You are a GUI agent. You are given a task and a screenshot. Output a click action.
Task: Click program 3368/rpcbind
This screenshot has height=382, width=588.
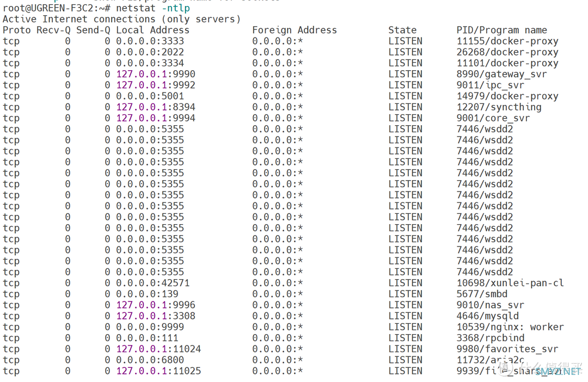click(491, 338)
